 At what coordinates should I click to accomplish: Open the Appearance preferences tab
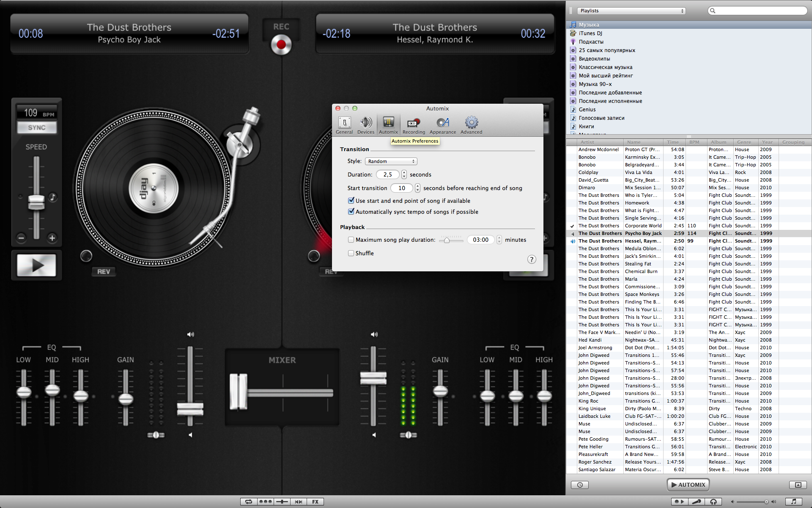[443, 125]
